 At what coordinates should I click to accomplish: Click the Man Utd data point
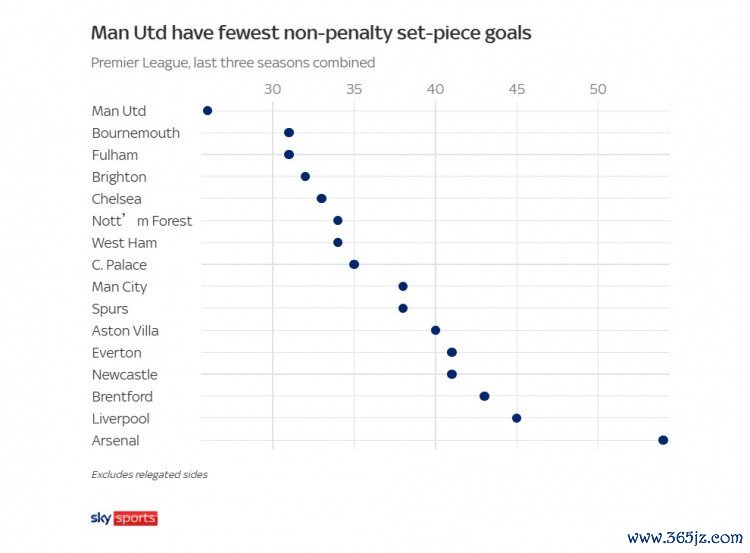tap(207, 111)
